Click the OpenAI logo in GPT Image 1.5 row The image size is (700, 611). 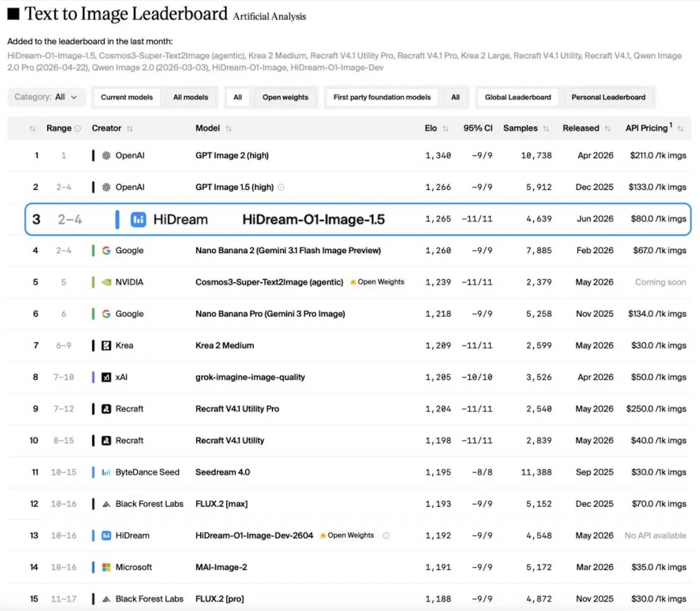(x=106, y=187)
